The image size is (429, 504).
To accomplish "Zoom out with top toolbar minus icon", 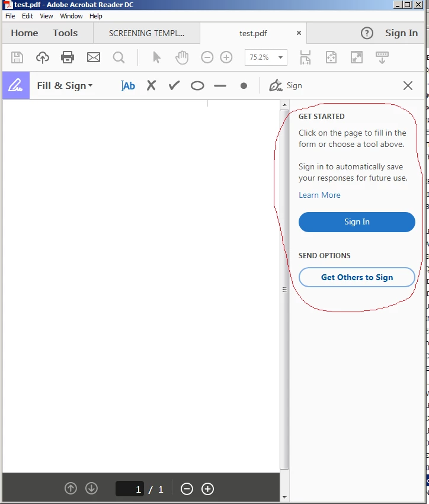I will coord(207,57).
